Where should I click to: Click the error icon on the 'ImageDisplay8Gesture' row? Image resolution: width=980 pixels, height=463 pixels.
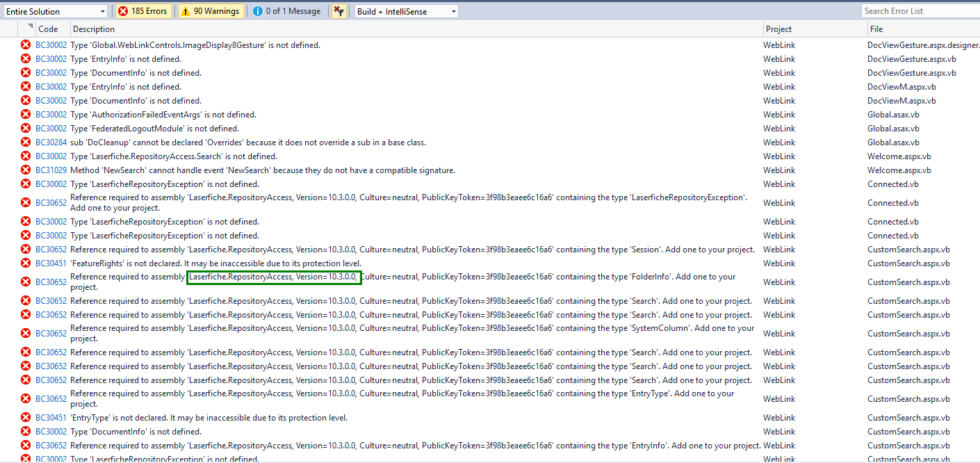click(x=26, y=45)
